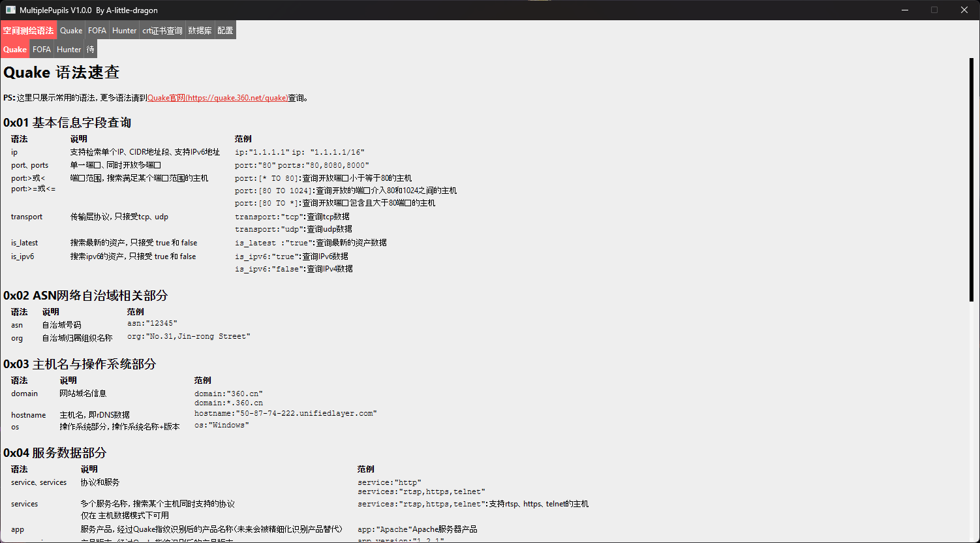Switch to the Quake top-level tab
Viewport: 980px width, 543px height.
71,30
